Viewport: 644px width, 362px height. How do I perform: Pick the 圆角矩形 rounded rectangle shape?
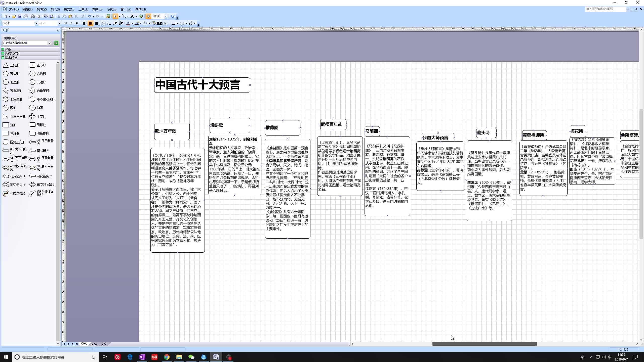tap(39, 133)
